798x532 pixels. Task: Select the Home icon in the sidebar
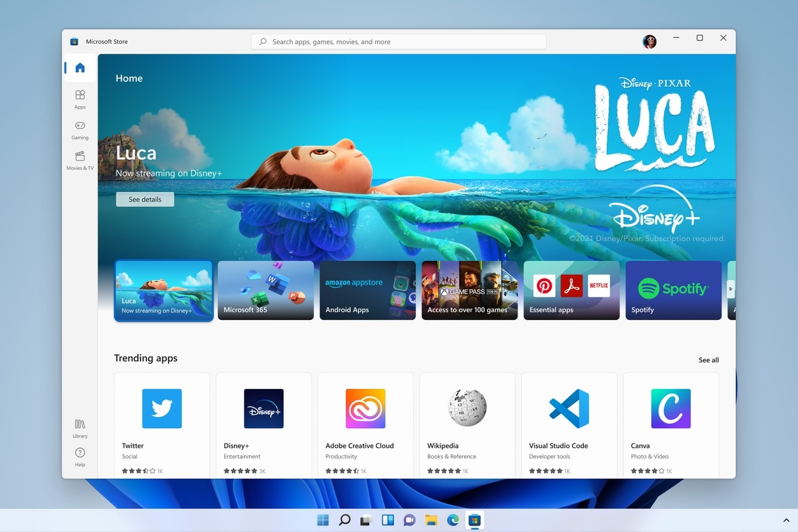tap(80, 68)
